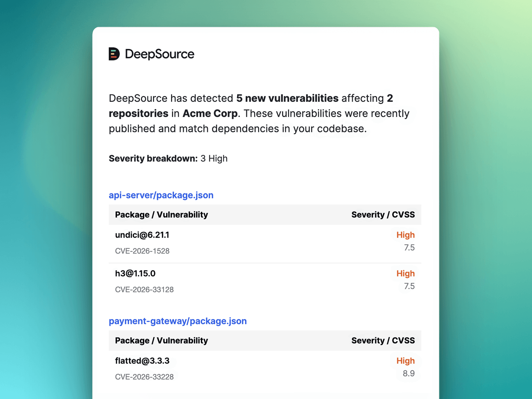Click the High severity indicator for undici@6.21.1
This screenshot has height=399, width=532.
click(x=405, y=235)
